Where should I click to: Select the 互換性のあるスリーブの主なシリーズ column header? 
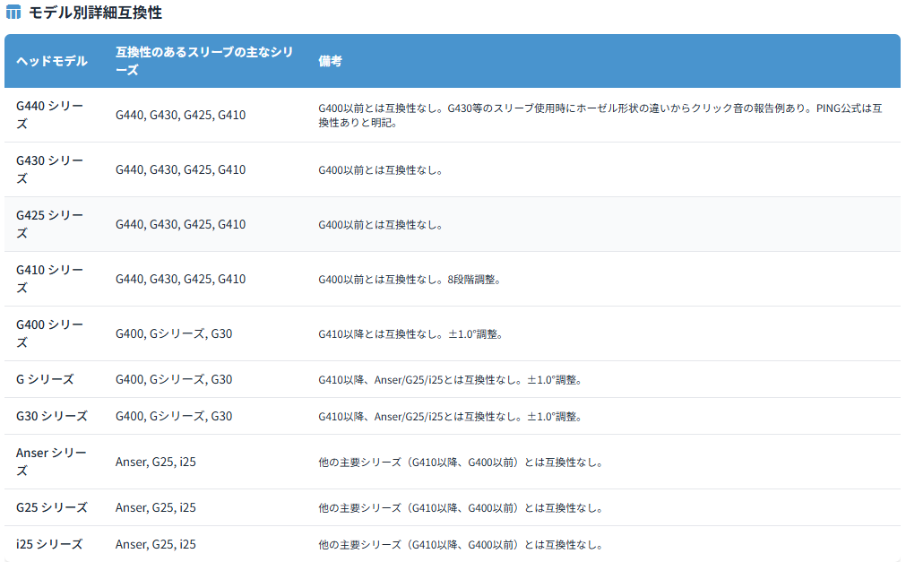coord(204,61)
